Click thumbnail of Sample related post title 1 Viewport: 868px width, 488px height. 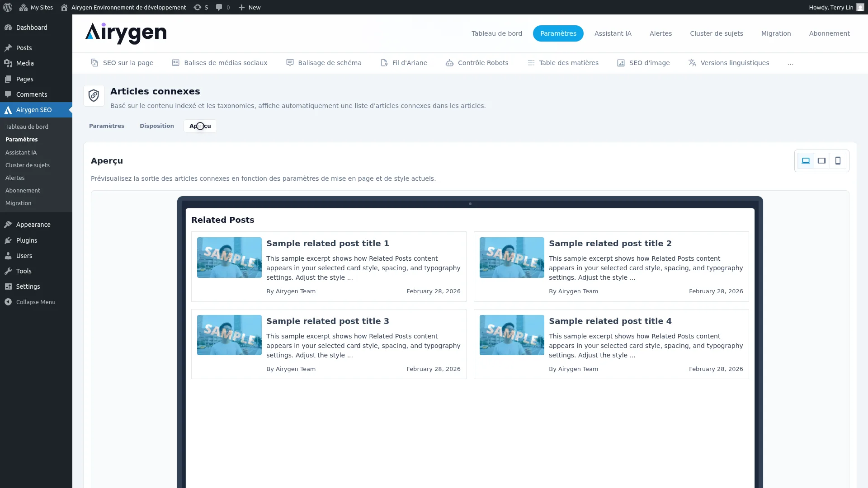click(229, 258)
